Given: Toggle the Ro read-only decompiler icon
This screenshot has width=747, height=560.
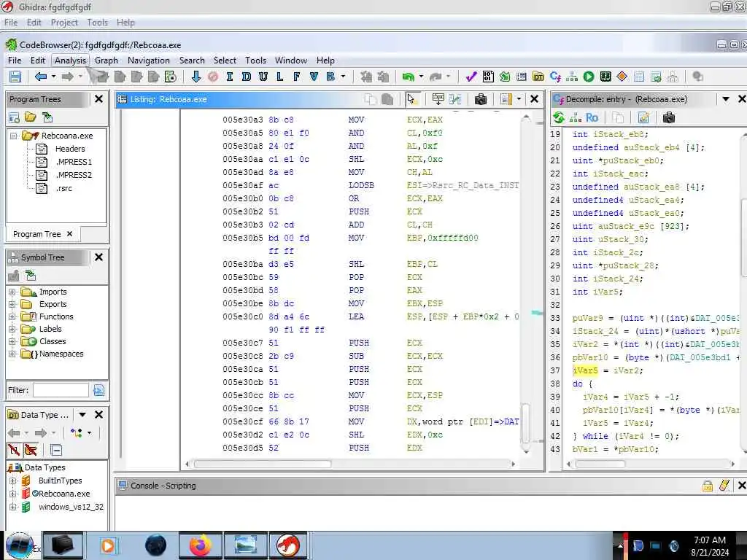Looking at the screenshot, I should (x=592, y=117).
